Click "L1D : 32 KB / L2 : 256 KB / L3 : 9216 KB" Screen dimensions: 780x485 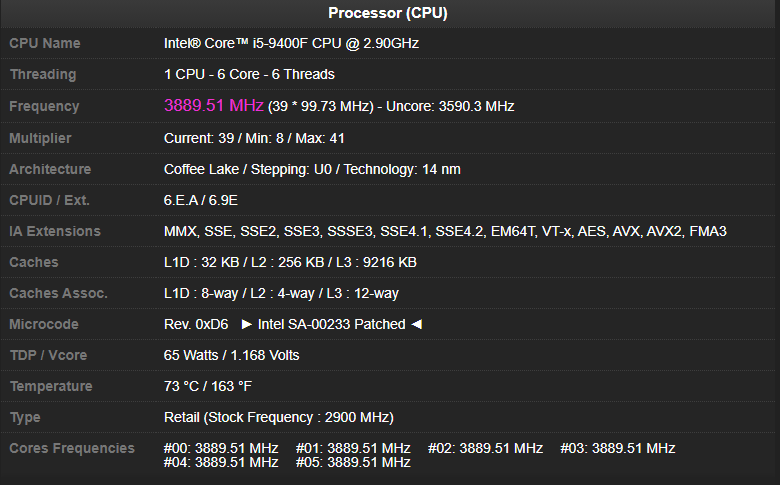291,262
